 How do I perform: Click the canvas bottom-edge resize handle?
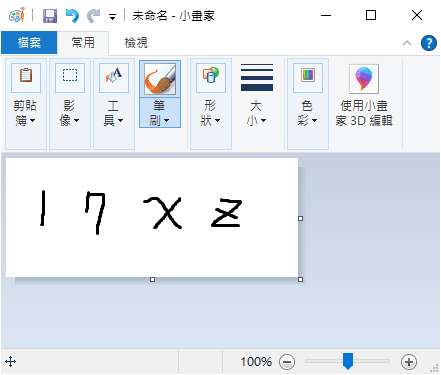(152, 279)
